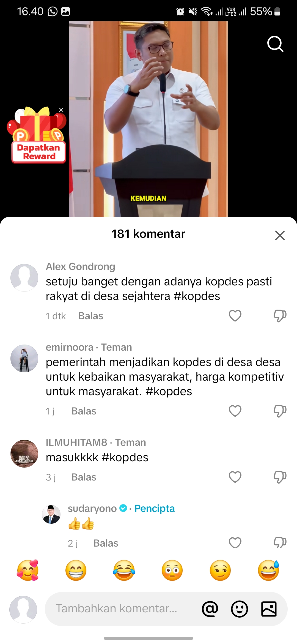
Task: Dislike emirnoora's kopdes comment
Action: click(280, 411)
